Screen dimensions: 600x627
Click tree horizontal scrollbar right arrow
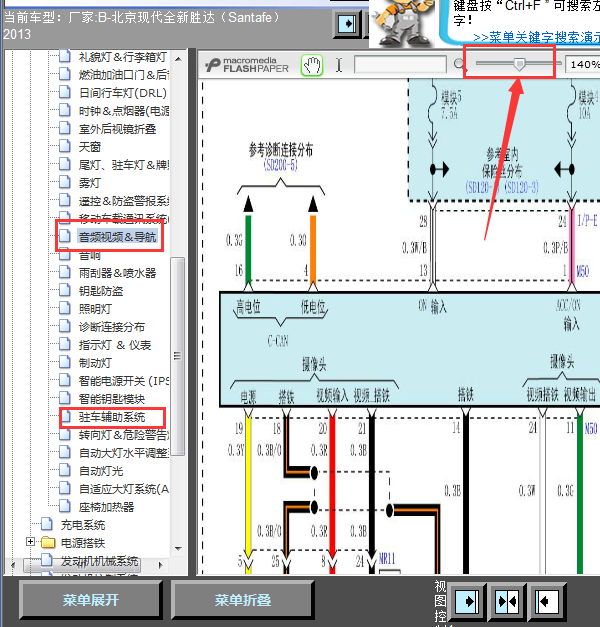161,565
